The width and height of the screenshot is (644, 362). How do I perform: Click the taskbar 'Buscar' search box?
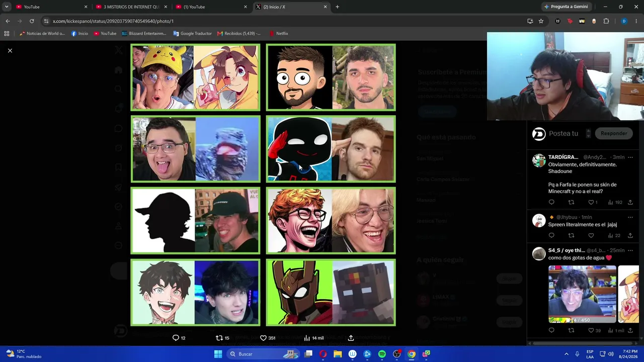(x=264, y=354)
